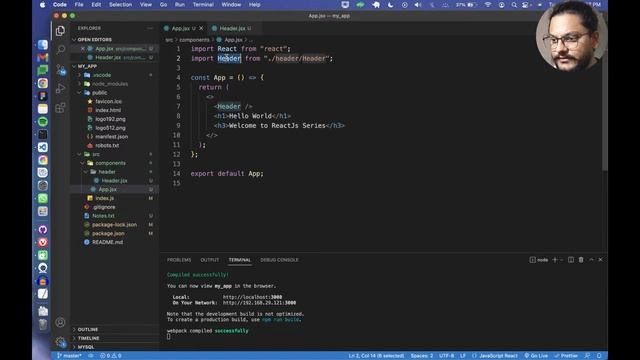Open Header.jsx in the file tree
Viewport: 640px width, 360px height.
pos(114,180)
